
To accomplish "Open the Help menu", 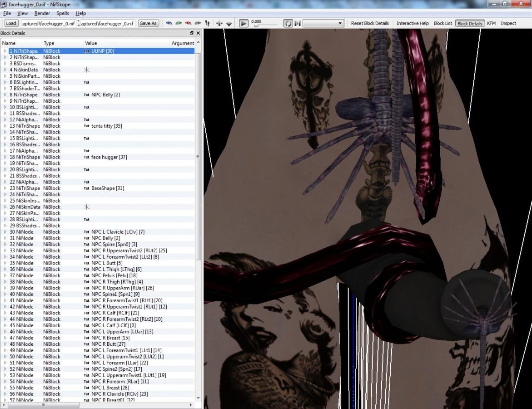I will click(x=80, y=13).
